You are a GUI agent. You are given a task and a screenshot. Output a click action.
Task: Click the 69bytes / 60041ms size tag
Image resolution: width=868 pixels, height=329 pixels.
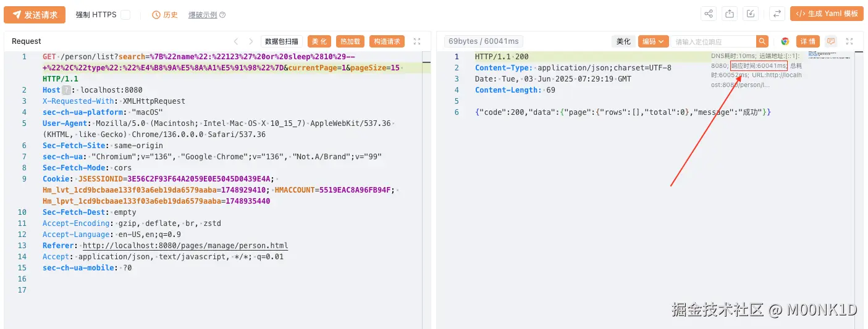pos(484,41)
